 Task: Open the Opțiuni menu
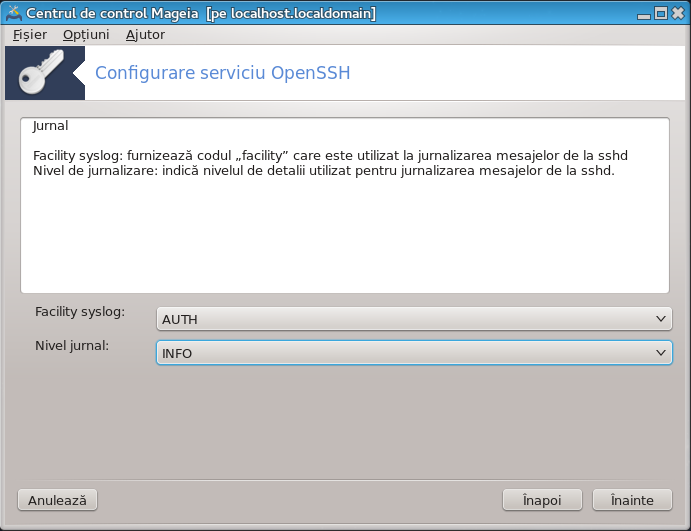[86, 34]
